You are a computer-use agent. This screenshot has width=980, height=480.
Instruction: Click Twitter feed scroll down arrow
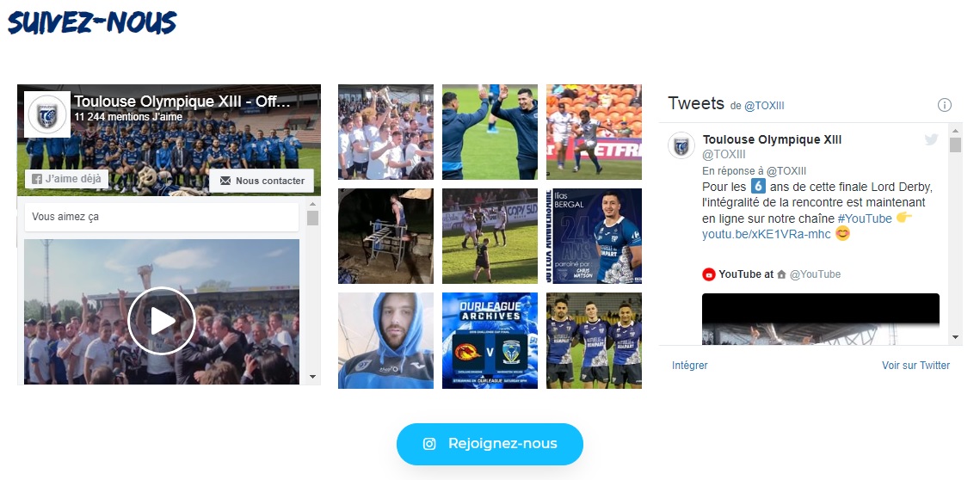(955, 337)
